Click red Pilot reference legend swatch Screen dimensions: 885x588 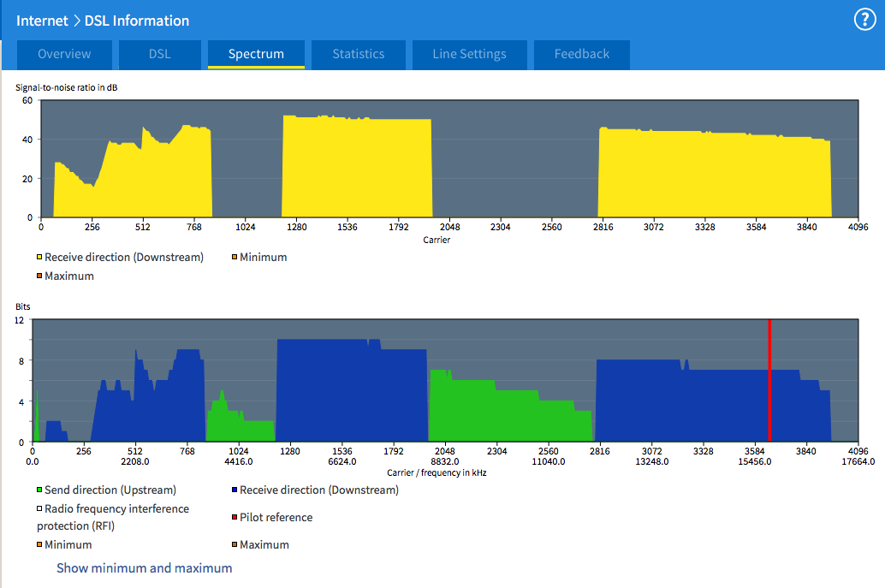pos(235,518)
